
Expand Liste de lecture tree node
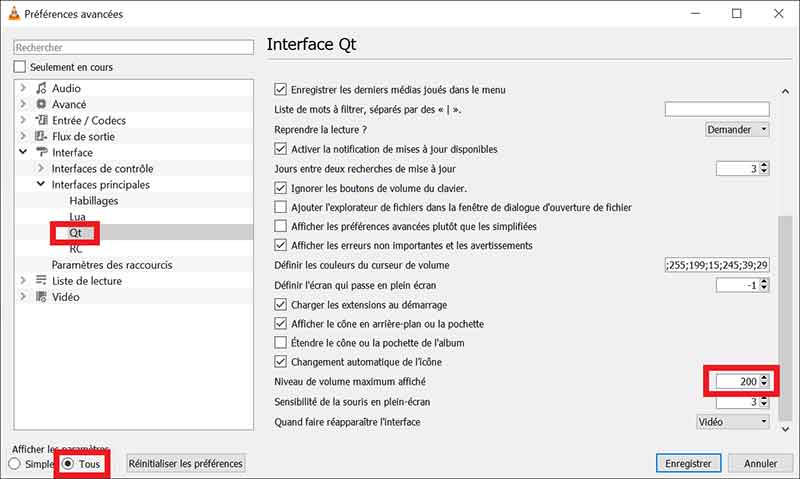point(23,281)
